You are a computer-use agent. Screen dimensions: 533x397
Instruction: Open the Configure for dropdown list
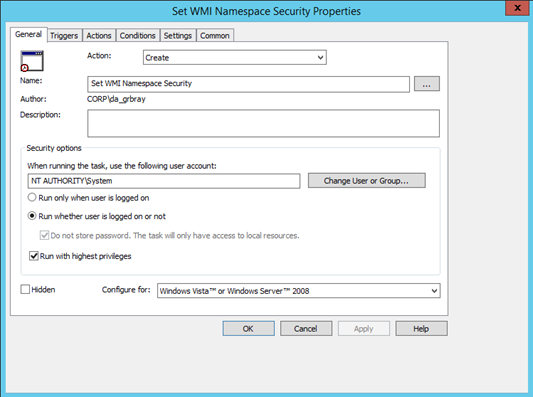(298, 291)
